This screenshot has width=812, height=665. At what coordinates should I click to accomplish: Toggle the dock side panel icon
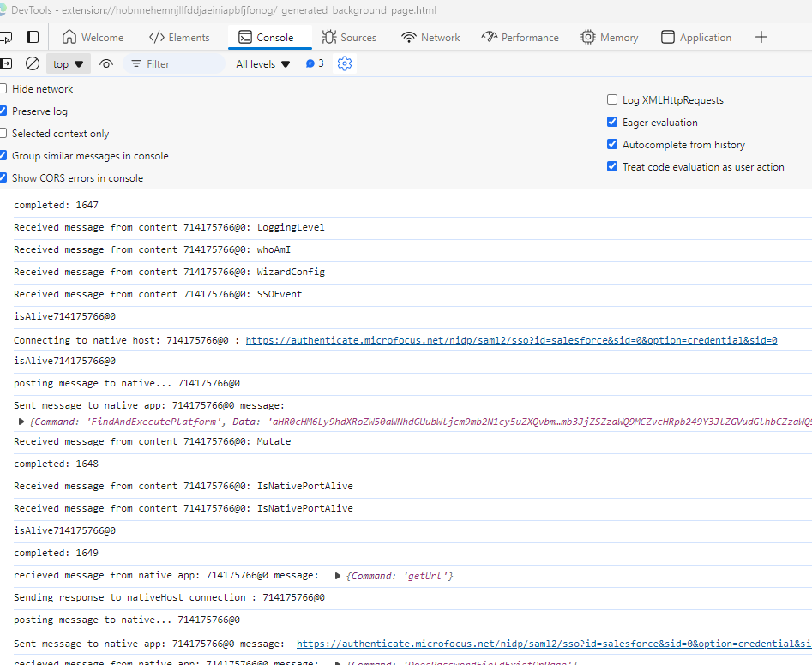33,37
